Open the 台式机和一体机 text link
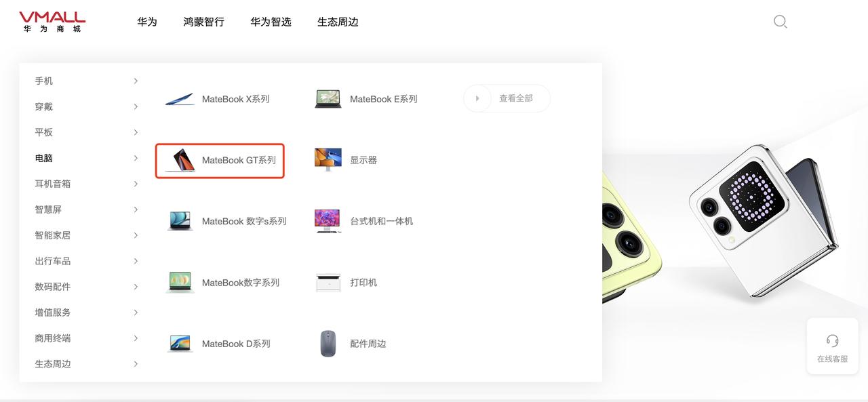The width and height of the screenshot is (868, 402). pos(381,222)
